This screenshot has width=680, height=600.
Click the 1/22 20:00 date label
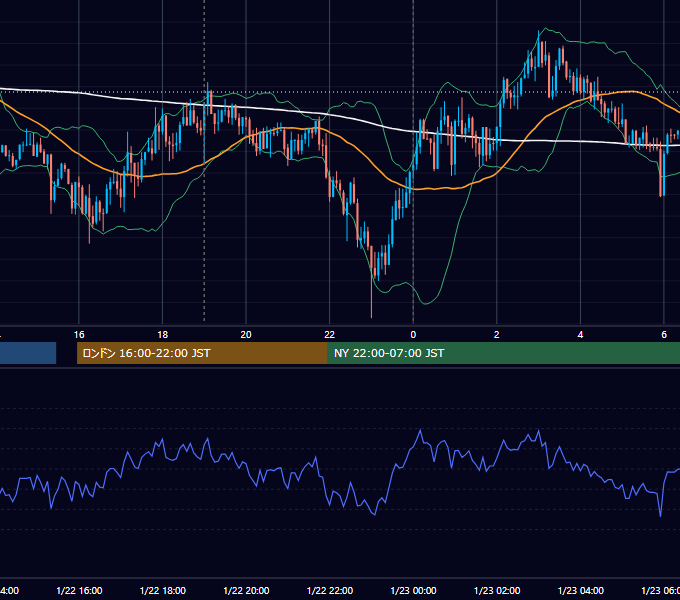tap(246, 591)
